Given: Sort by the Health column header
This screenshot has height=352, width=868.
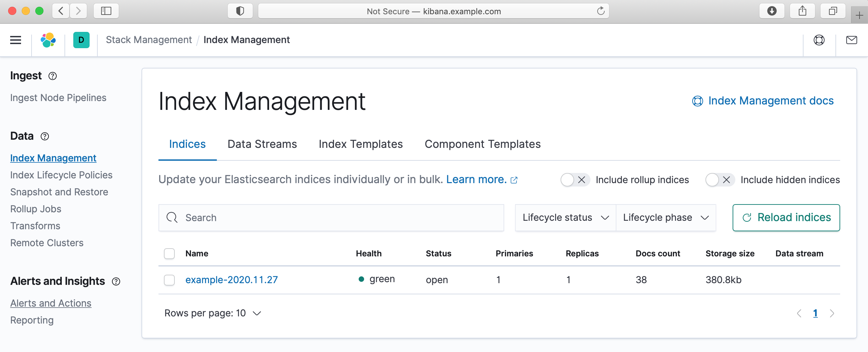Looking at the screenshot, I should click(369, 254).
